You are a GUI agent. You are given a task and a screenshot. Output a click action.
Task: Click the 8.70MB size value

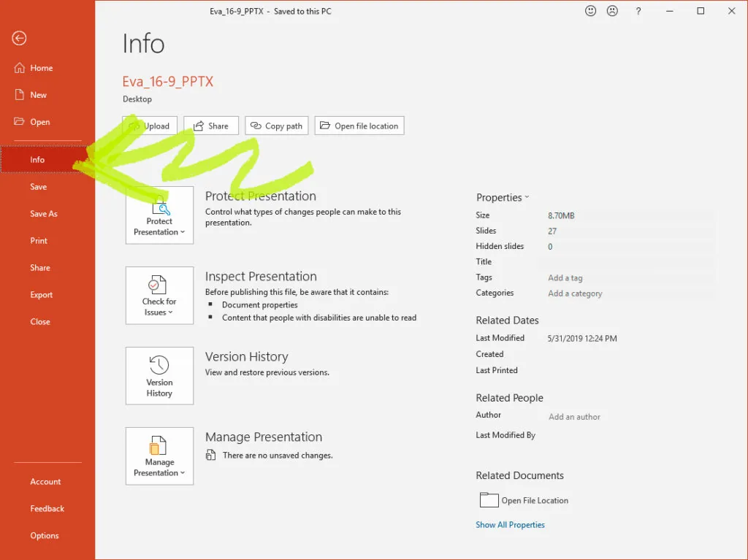pyautogui.click(x=561, y=215)
